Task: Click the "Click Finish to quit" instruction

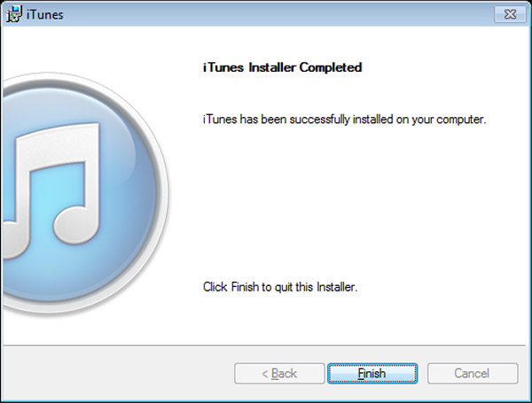Action: coord(280,287)
